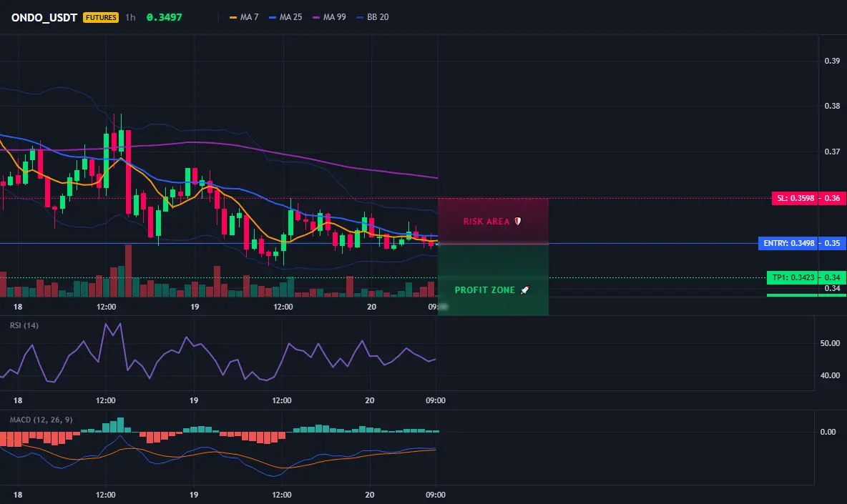Click the TP1: 0.3423 price tag
The image size is (847, 504).
pos(793,277)
